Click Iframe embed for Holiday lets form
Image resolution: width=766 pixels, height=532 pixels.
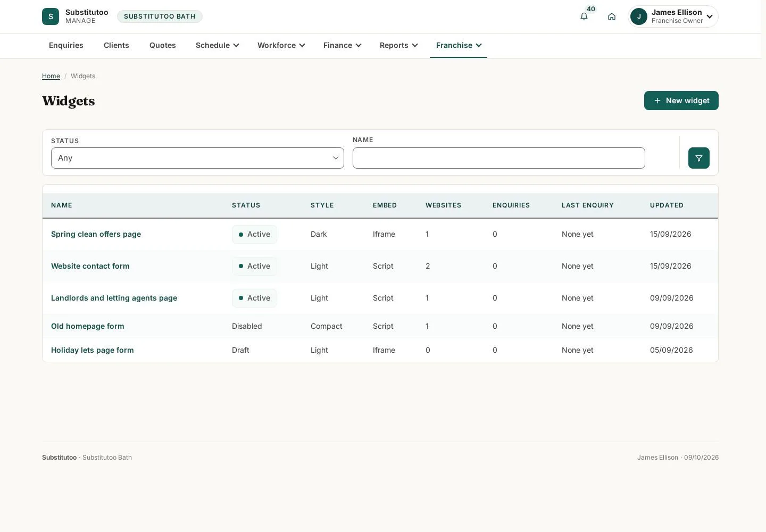(x=384, y=350)
